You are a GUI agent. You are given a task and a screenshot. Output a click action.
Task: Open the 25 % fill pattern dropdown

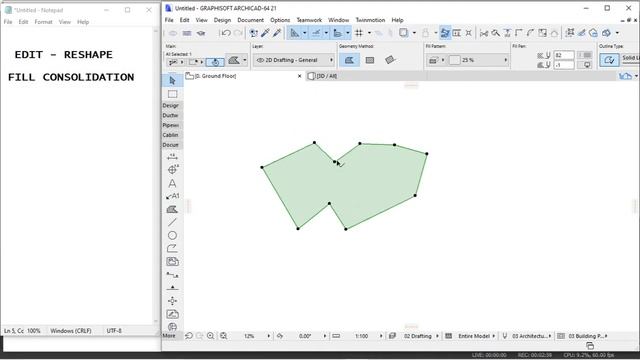click(478, 60)
